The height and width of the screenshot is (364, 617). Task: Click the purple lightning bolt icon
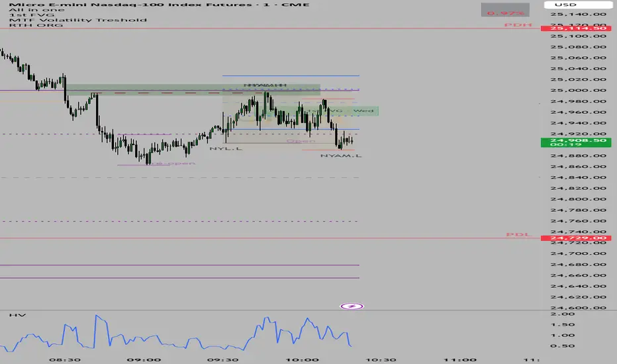352,306
